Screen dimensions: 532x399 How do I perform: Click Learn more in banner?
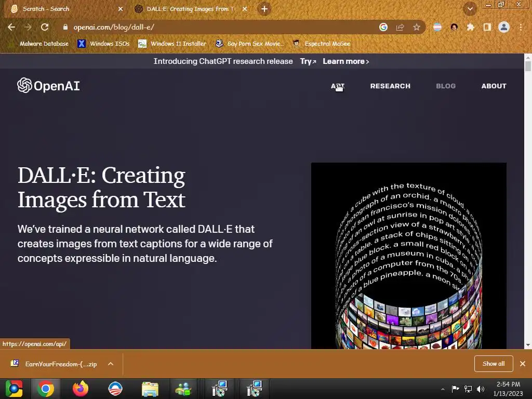click(345, 61)
